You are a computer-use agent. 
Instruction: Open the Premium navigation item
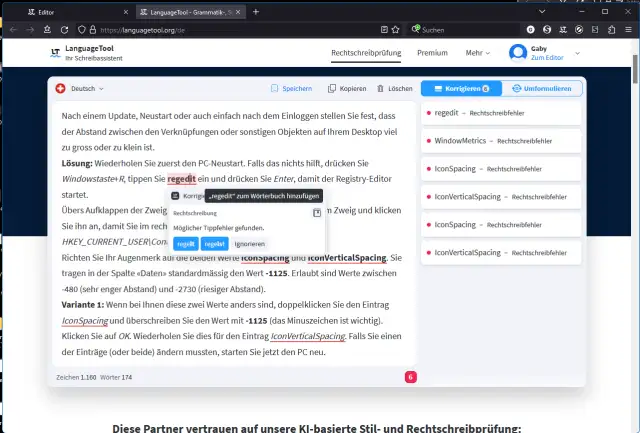pyautogui.click(x=432, y=53)
